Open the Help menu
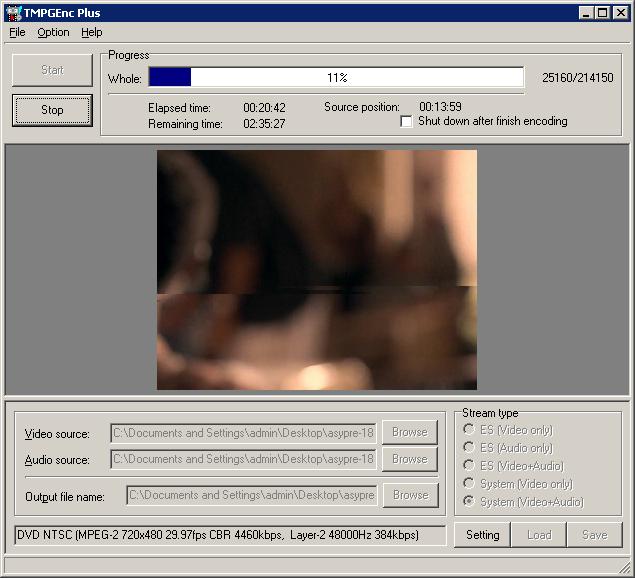The image size is (635, 578). tap(92, 32)
